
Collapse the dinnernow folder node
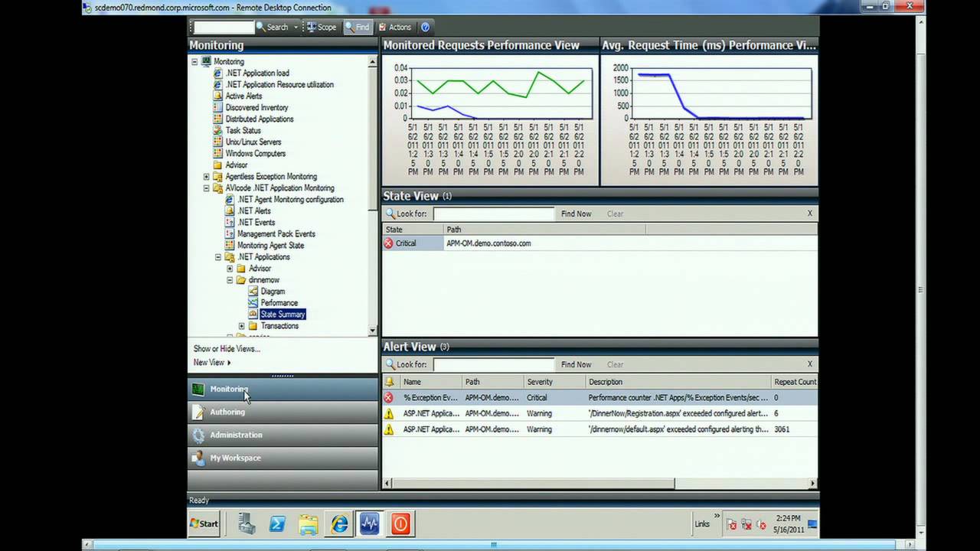(230, 279)
